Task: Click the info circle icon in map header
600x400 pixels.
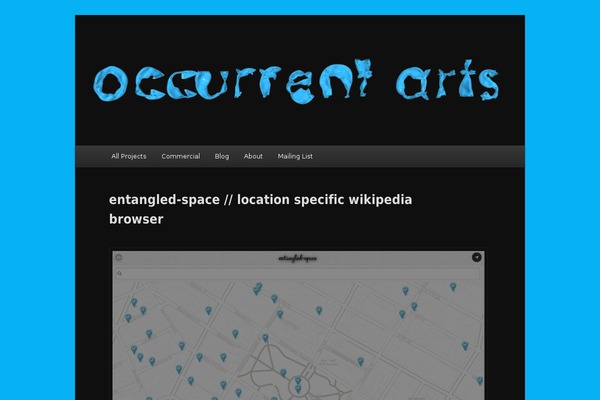Action: pyautogui.click(x=119, y=258)
